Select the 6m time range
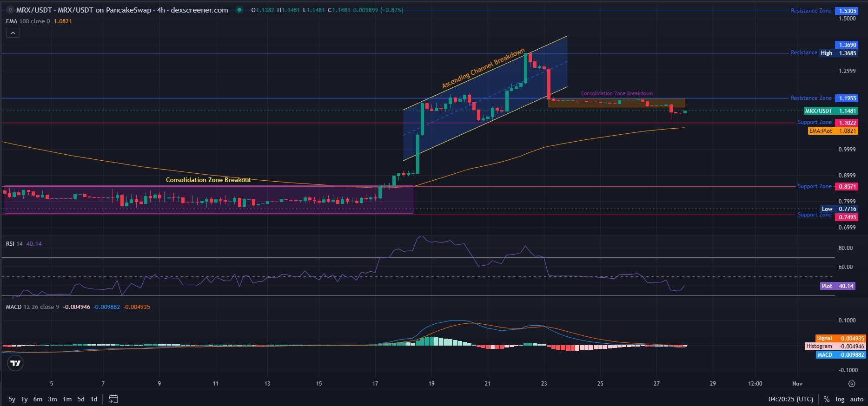868x406 pixels. (38, 399)
